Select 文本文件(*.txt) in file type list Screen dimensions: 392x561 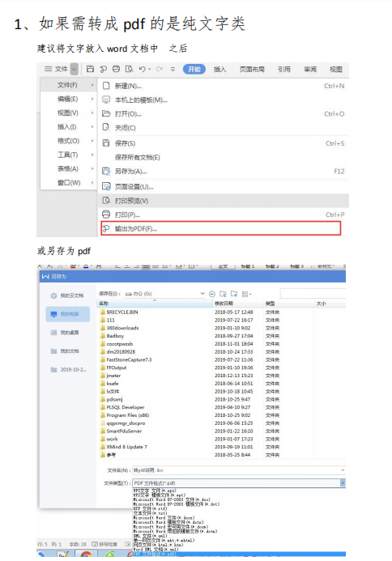tap(150, 513)
